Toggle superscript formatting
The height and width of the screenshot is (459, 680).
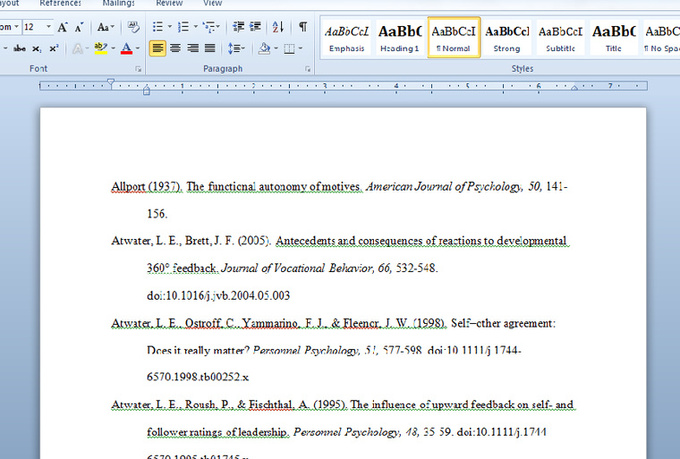54,48
